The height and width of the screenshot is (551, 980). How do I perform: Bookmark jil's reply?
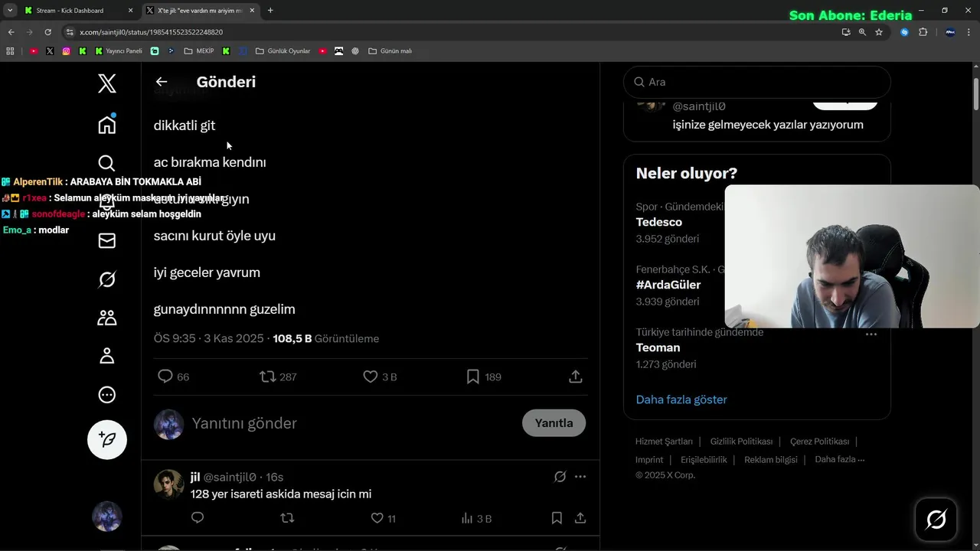point(557,518)
